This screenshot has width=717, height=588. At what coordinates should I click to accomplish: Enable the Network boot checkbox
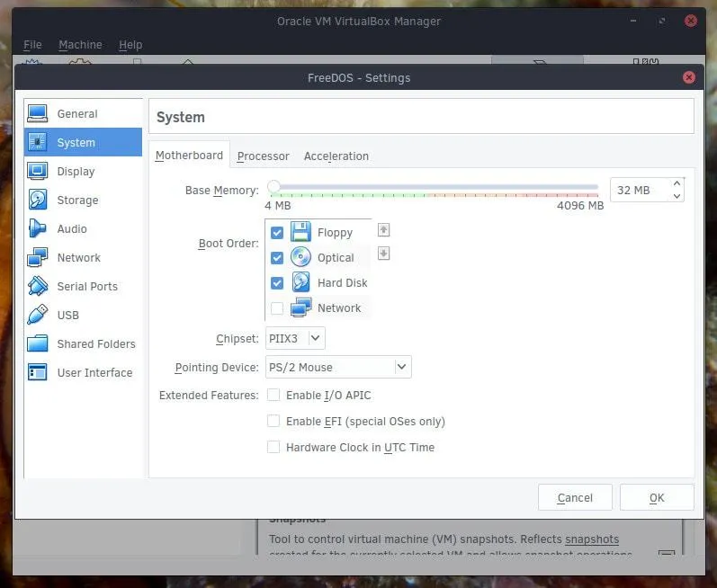pyautogui.click(x=277, y=308)
